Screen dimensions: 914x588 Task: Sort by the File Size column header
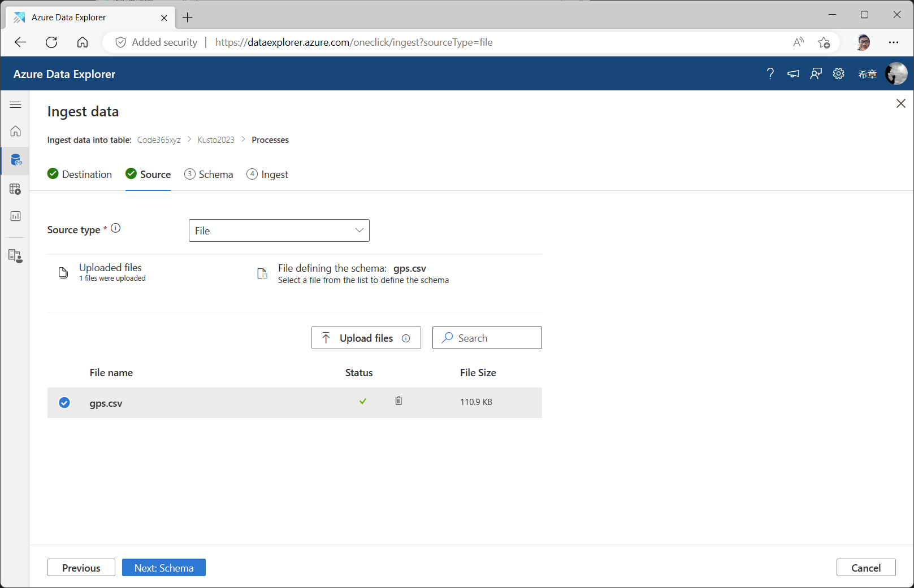(x=478, y=373)
